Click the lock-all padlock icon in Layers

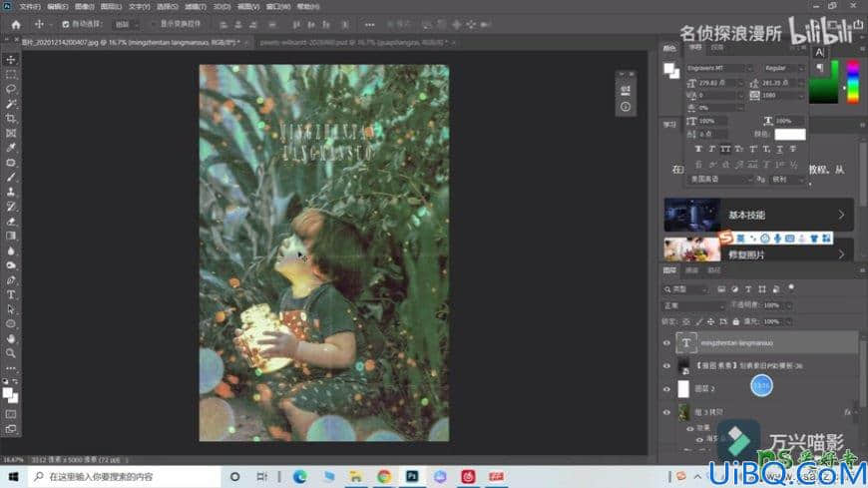(735, 321)
